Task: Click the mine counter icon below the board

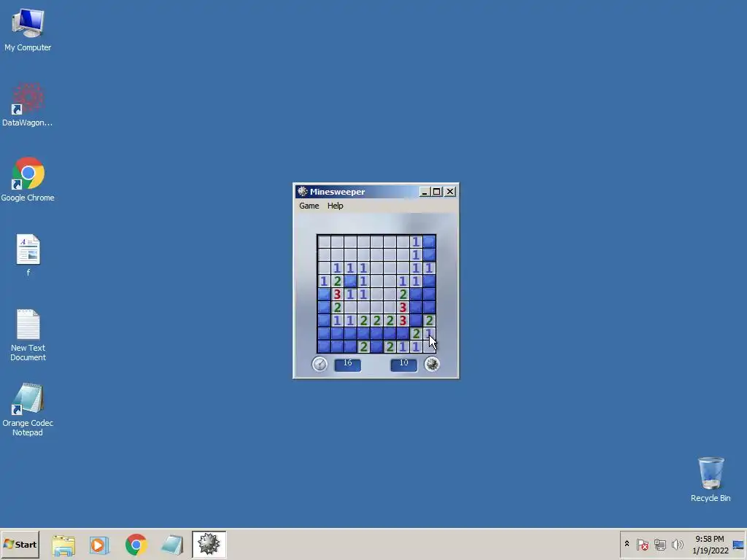Action: (x=432, y=365)
